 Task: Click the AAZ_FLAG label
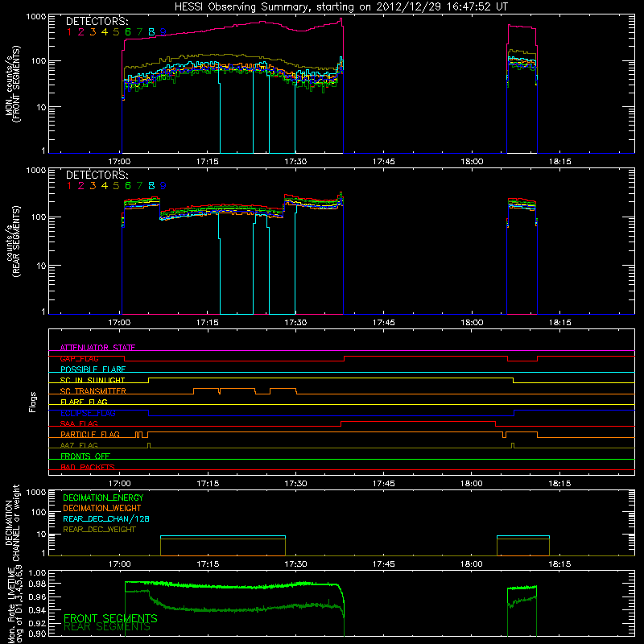click(79, 445)
